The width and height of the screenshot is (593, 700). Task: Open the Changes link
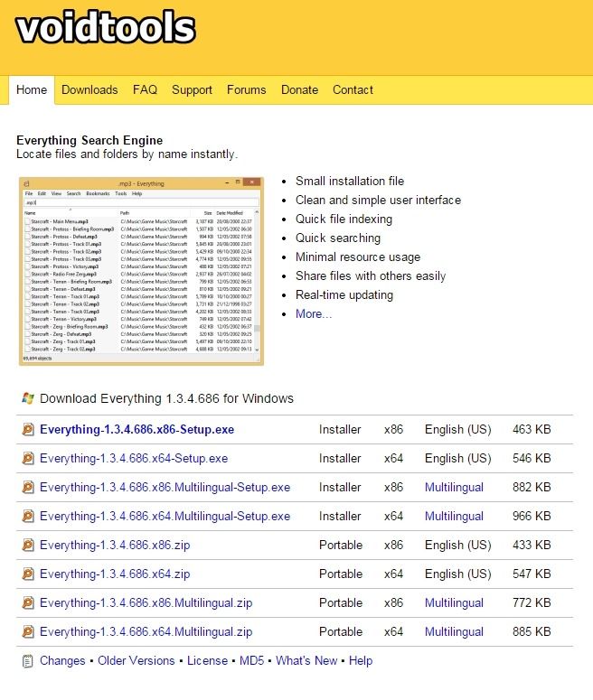62,661
